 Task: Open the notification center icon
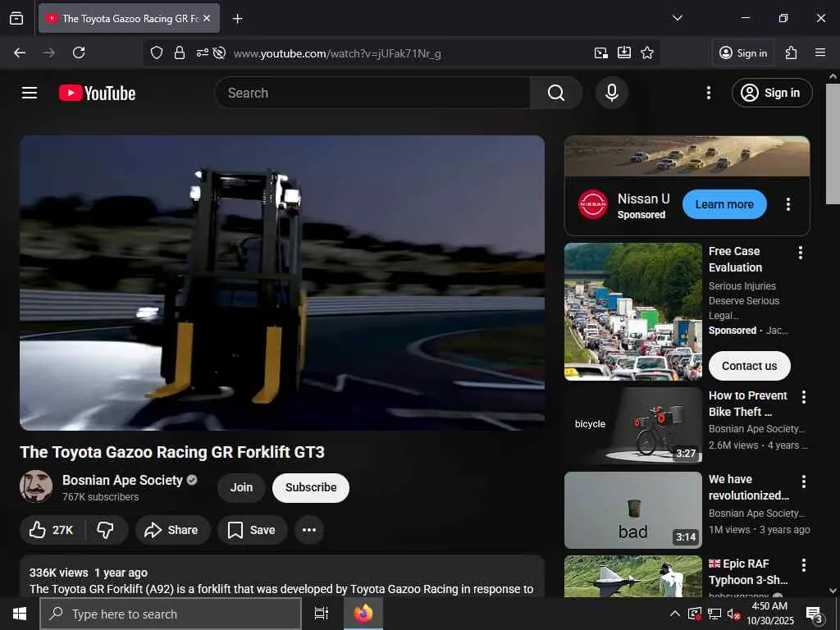point(815,614)
